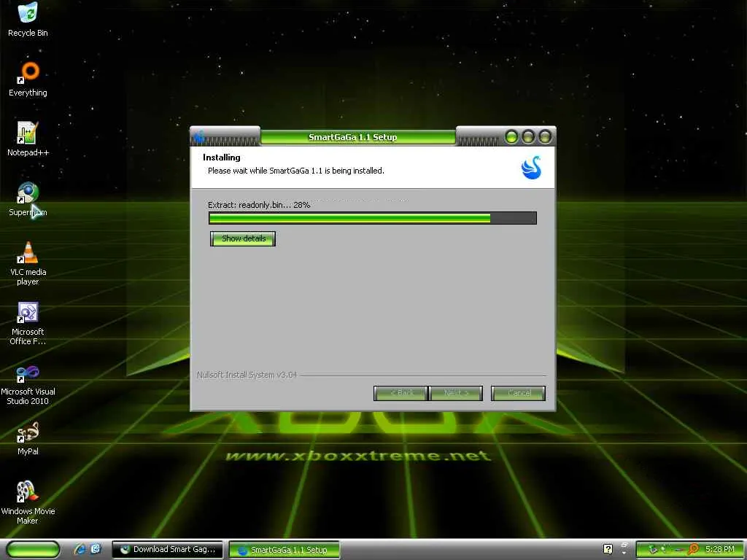Viewport: 747px width, 560px height.
Task: Click the Nullsoft Install System v3.04 text
Action: [x=247, y=375]
